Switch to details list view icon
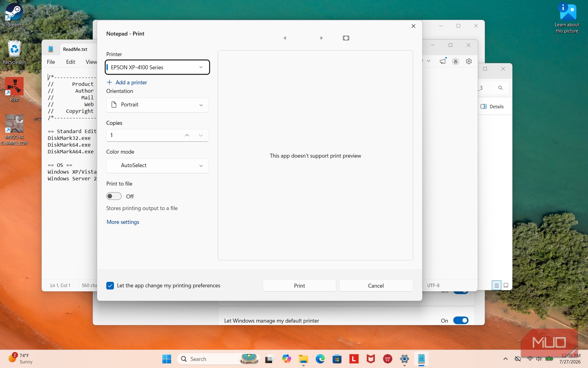Viewport: 588px width, 368px height. tap(496, 286)
